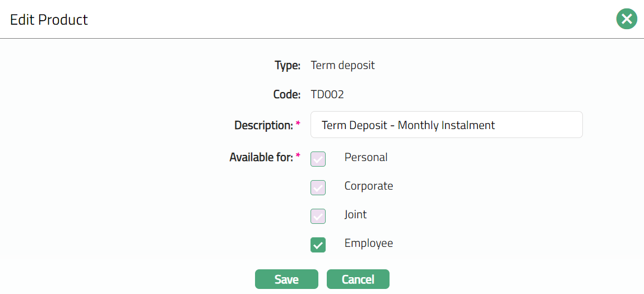Click the Employee option label
Viewport: 644px width, 294px height.
[x=368, y=244]
